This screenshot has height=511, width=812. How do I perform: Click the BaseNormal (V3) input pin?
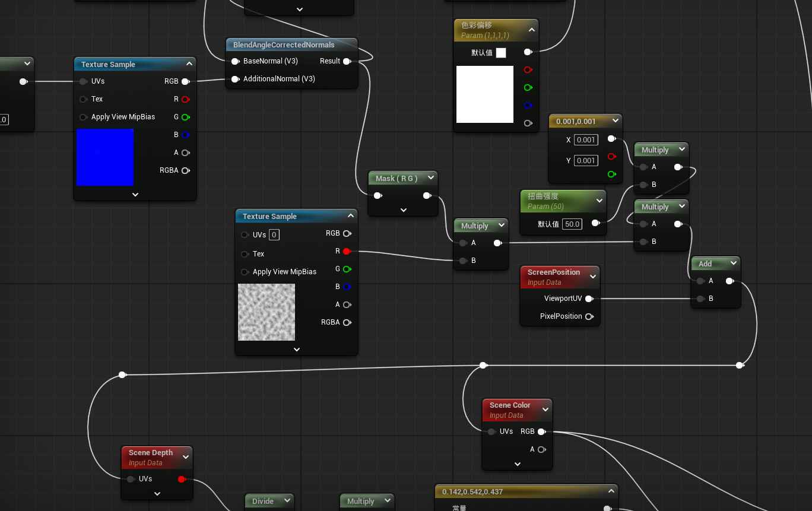point(235,61)
